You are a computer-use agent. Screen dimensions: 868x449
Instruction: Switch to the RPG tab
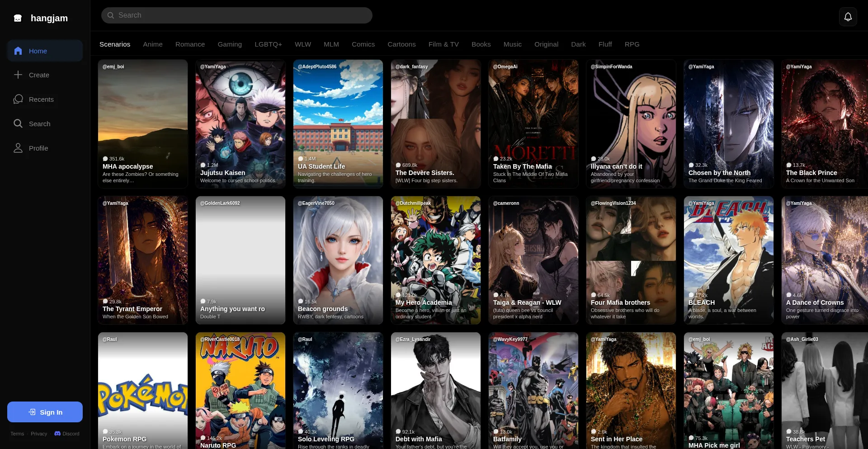pos(632,44)
